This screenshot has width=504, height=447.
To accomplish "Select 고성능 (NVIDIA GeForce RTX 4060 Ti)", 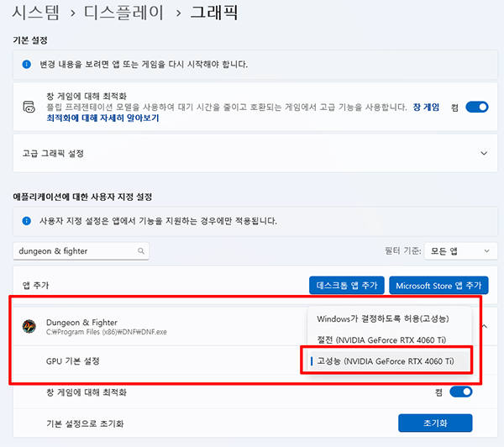I will pos(385,360).
